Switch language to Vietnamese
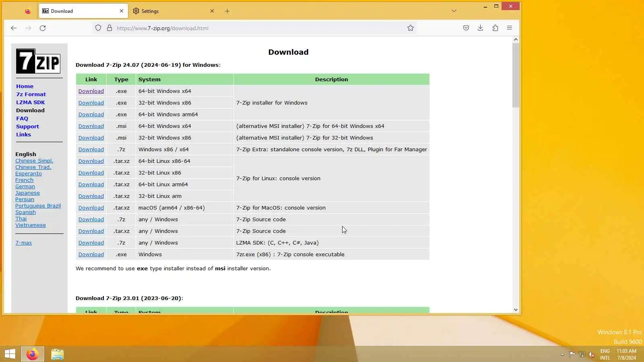 [x=31, y=225]
